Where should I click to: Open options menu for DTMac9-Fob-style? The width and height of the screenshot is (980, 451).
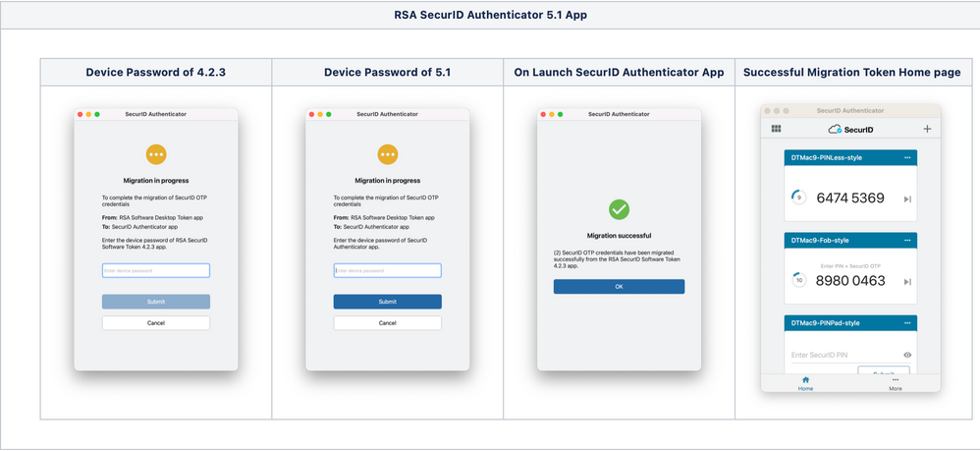[907, 240]
